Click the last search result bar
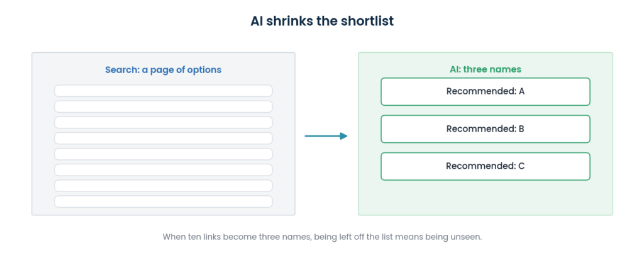 [x=164, y=201]
